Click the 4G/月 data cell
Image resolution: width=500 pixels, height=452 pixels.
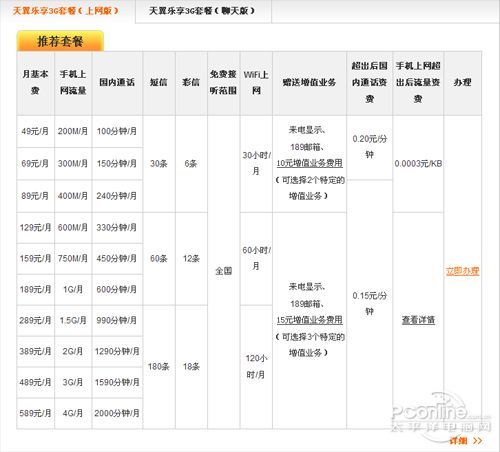(73, 413)
